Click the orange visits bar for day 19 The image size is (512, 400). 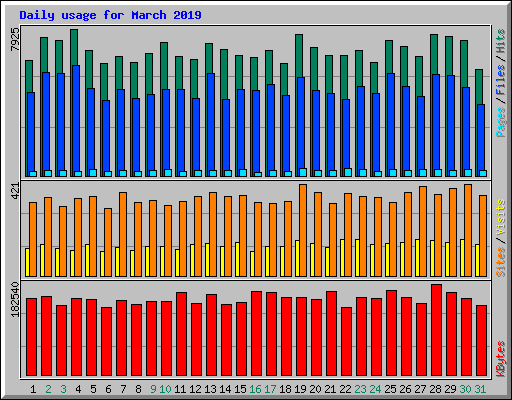(x=303, y=230)
